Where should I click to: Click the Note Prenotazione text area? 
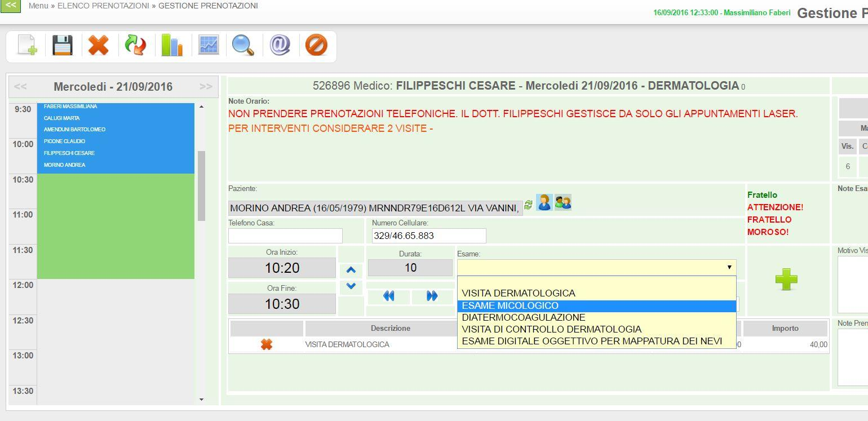click(853, 357)
